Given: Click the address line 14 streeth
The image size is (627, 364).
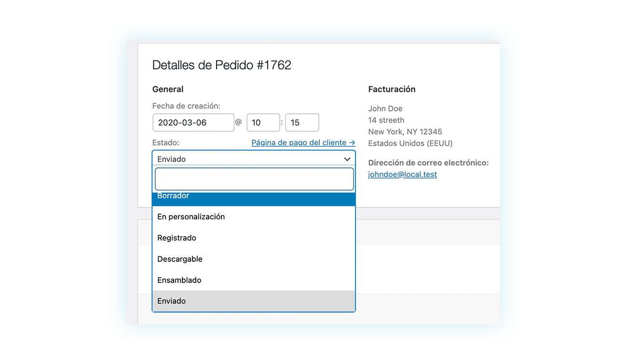Looking at the screenshot, I should click(386, 120).
